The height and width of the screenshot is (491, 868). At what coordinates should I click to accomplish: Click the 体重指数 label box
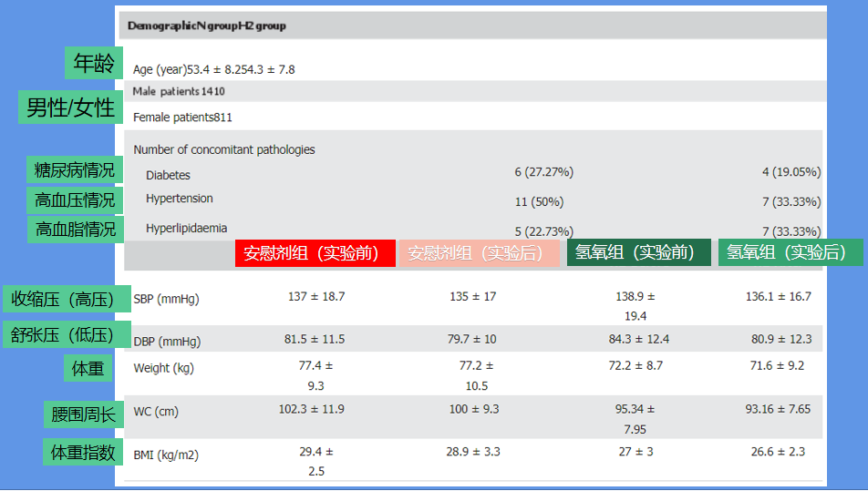point(83,452)
